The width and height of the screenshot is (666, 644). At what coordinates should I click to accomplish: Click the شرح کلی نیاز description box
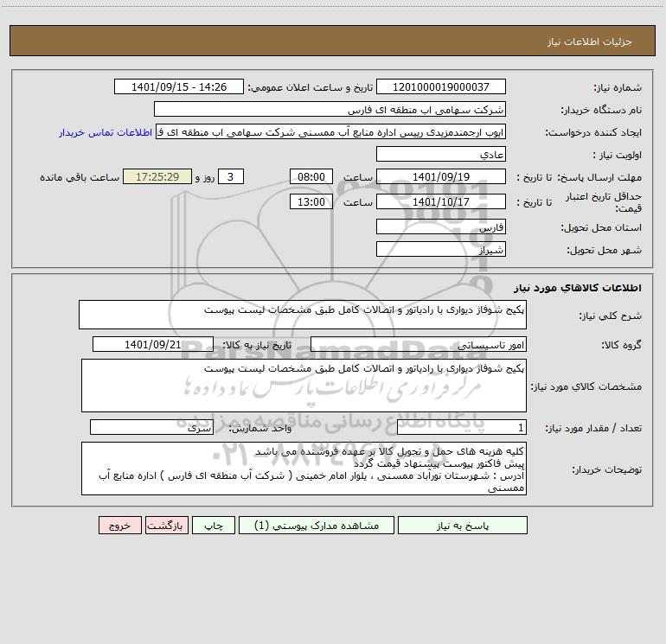point(303,315)
